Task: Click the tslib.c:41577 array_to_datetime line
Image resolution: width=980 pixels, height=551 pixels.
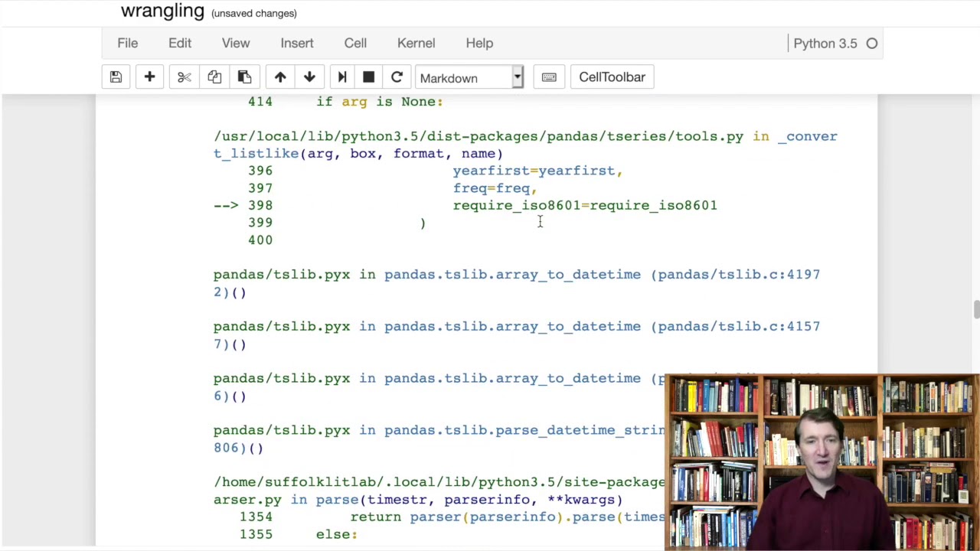Action: tap(517, 335)
